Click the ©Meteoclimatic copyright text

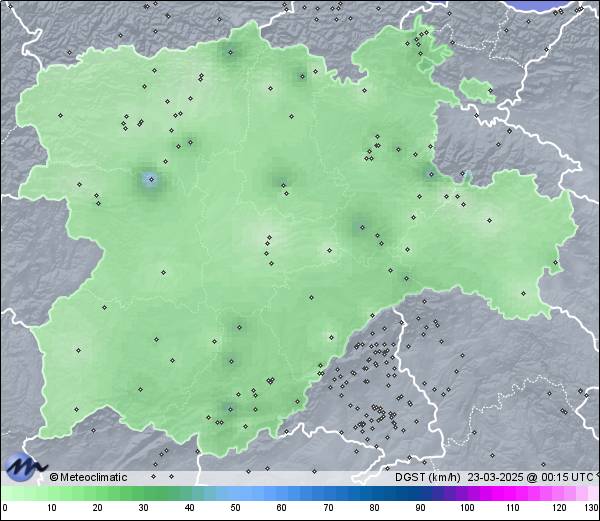pos(88,477)
